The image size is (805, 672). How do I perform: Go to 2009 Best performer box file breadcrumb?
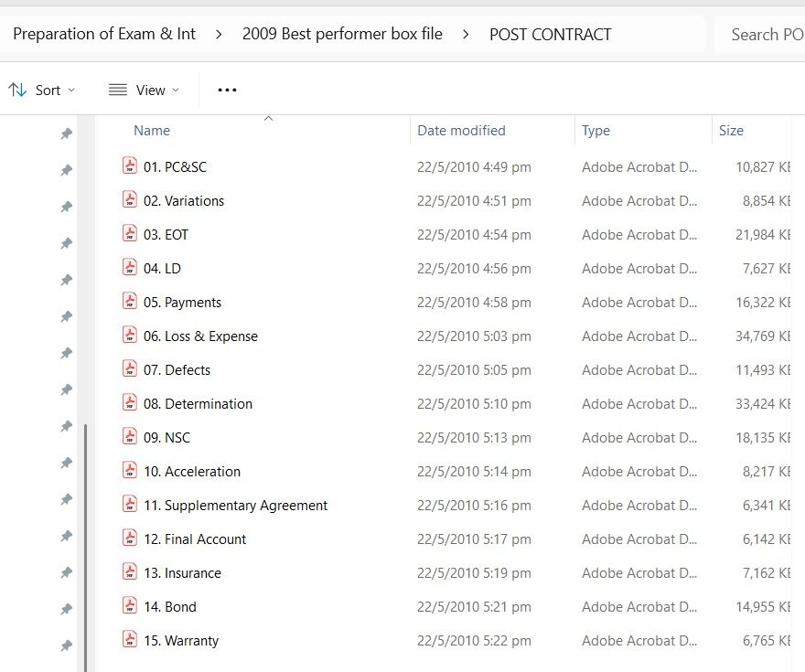342,34
